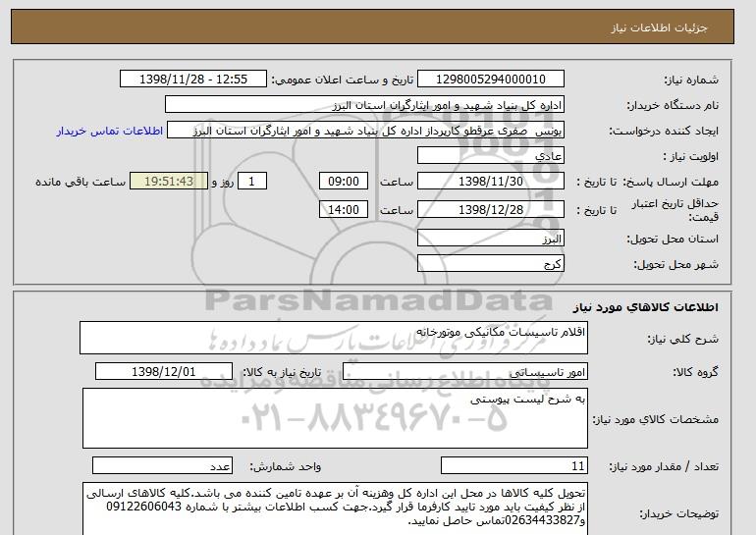756x535 pixels.
Task: Click the label واحد شمارش
Action: pos(285,467)
